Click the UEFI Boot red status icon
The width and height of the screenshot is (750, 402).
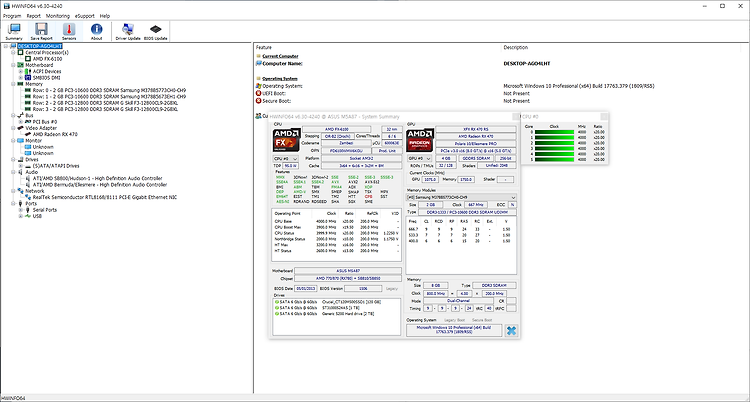[x=259, y=94]
